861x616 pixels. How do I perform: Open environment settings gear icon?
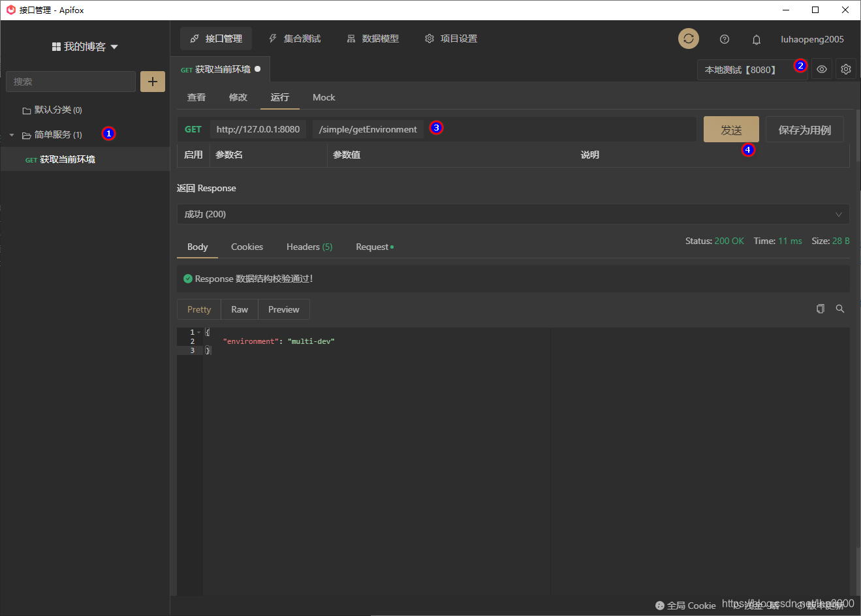(x=846, y=69)
